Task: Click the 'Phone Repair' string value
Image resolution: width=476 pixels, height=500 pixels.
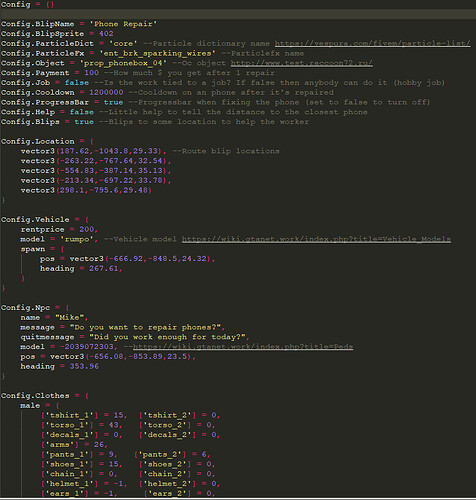Action: coord(123,24)
